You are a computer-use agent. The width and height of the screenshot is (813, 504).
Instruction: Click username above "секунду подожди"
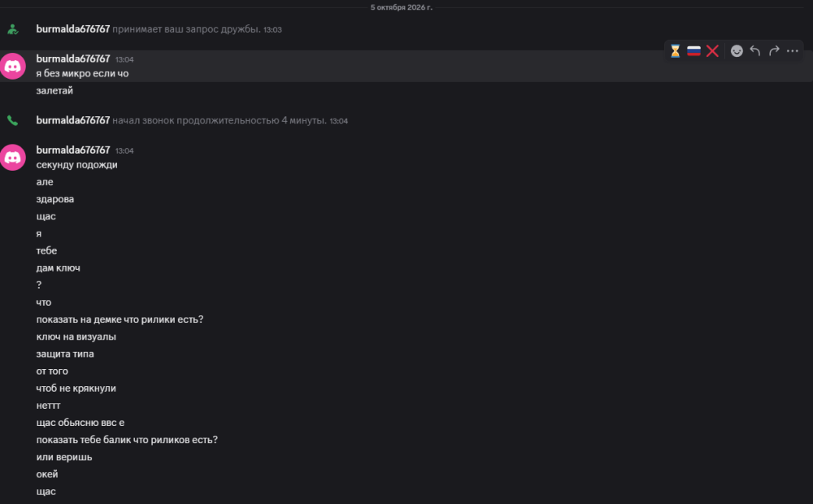pos(73,150)
